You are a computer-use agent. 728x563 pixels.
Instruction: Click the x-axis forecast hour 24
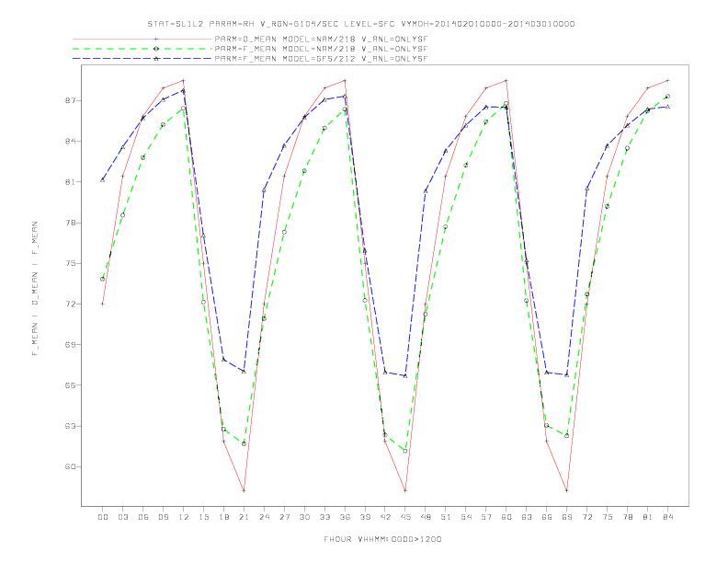[264, 517]
